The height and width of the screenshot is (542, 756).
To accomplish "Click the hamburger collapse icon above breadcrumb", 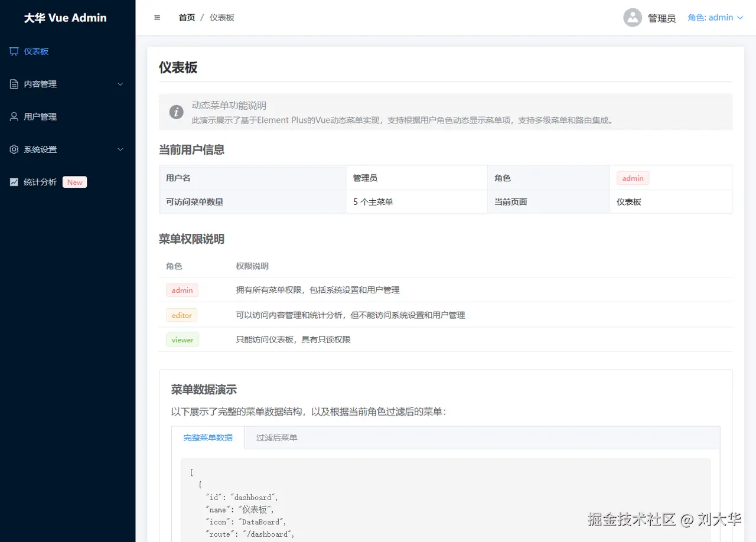I will click(157, 18).
